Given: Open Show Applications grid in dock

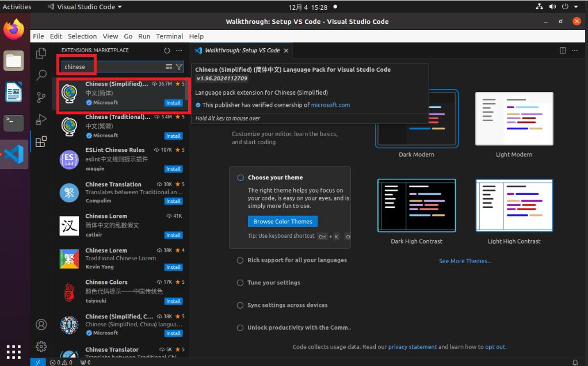Looking at the screenshot, I should point(14,352).
